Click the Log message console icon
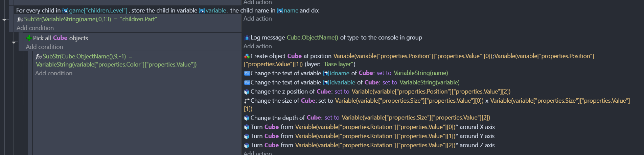644x155 pixels. pyautogui.click(x=247, y=38)
